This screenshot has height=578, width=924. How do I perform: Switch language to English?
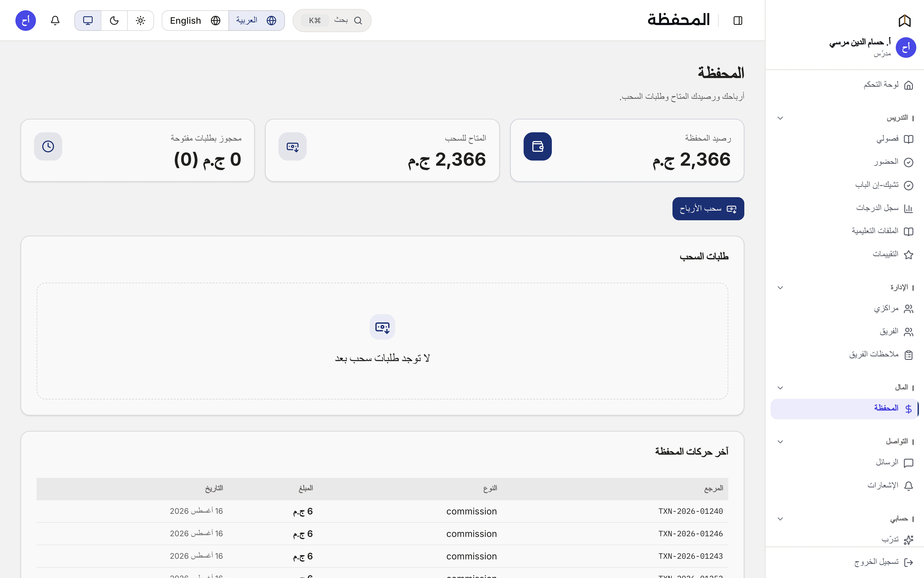click(x=195, y=20)
